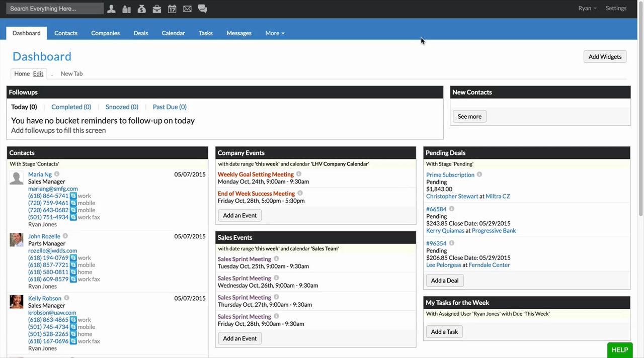This screenshot has width=644, height=358.
Task: Open the Progressive Bank company link
Action: pyautogui.click(x=494, y=230)
